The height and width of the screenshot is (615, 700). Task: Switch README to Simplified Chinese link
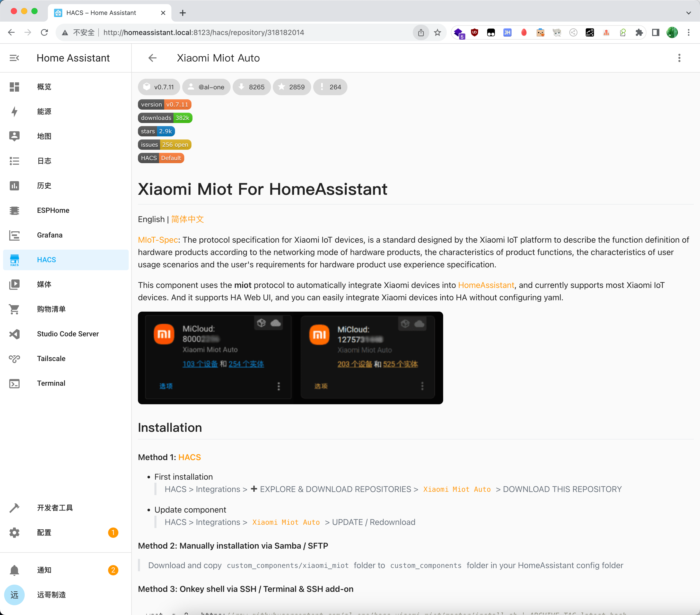point(187,219)
